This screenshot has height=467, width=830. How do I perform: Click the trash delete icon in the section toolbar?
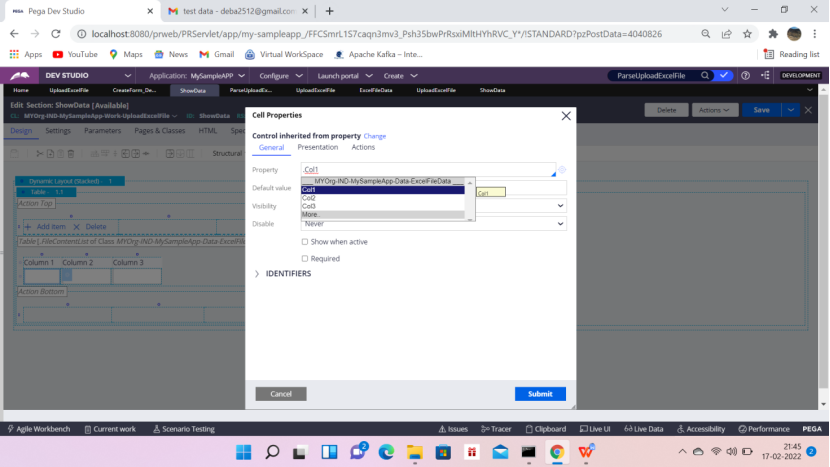tap(71, 154)
